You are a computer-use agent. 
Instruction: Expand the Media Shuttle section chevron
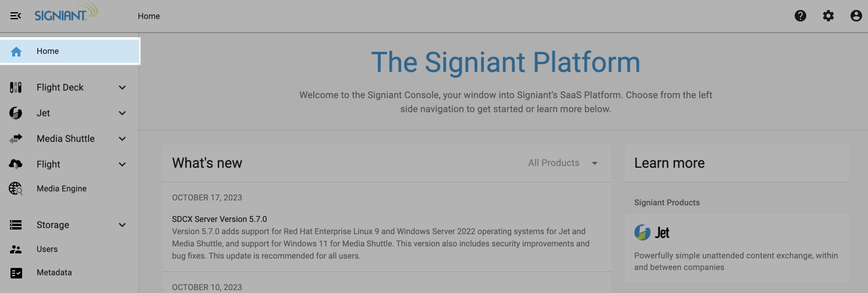122,139
